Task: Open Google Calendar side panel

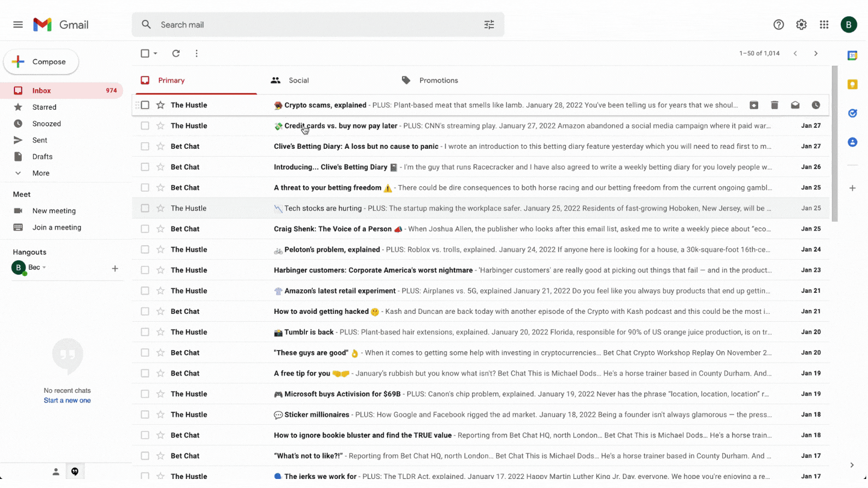Action: tap(852, 56)
